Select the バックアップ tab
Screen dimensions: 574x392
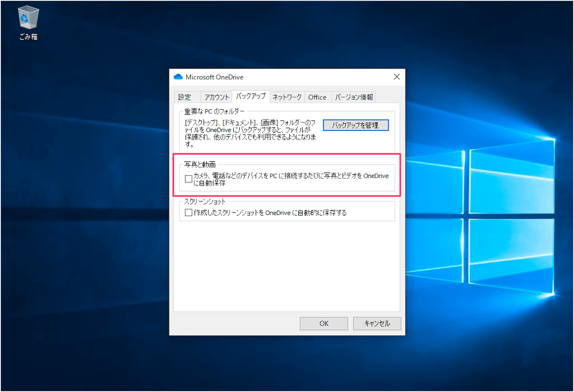251,96
